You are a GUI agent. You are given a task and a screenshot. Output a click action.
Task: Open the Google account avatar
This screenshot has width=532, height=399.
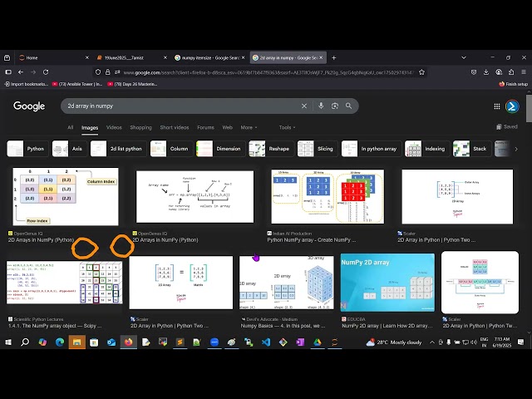512,106
